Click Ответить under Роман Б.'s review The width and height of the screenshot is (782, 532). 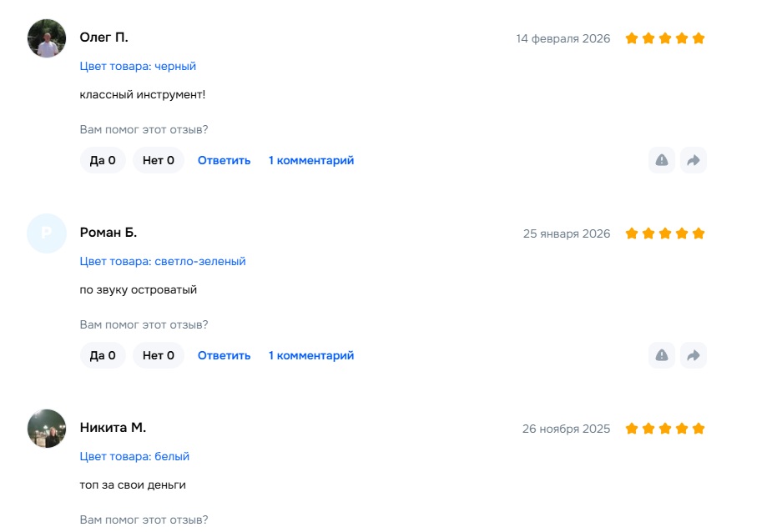224,355
